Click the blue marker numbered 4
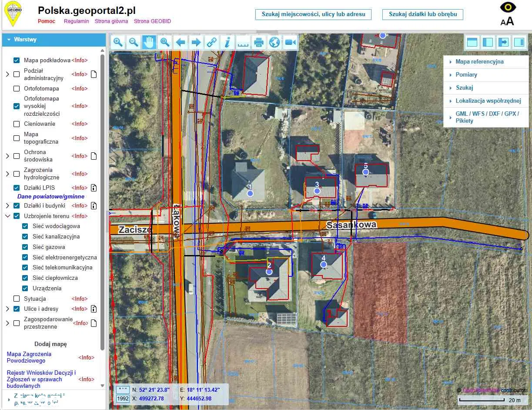Viewport: 532px width, 410px height. tap(323, 264)
